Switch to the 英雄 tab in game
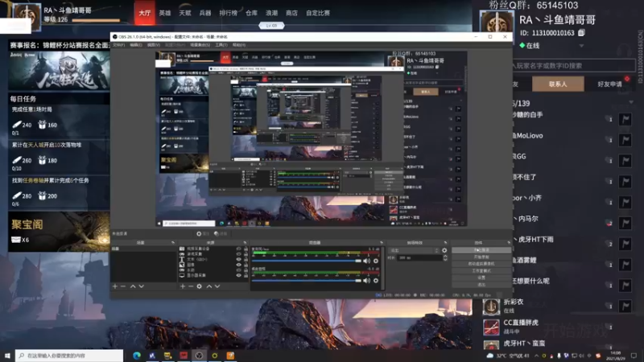 click(x=165, y=13)
